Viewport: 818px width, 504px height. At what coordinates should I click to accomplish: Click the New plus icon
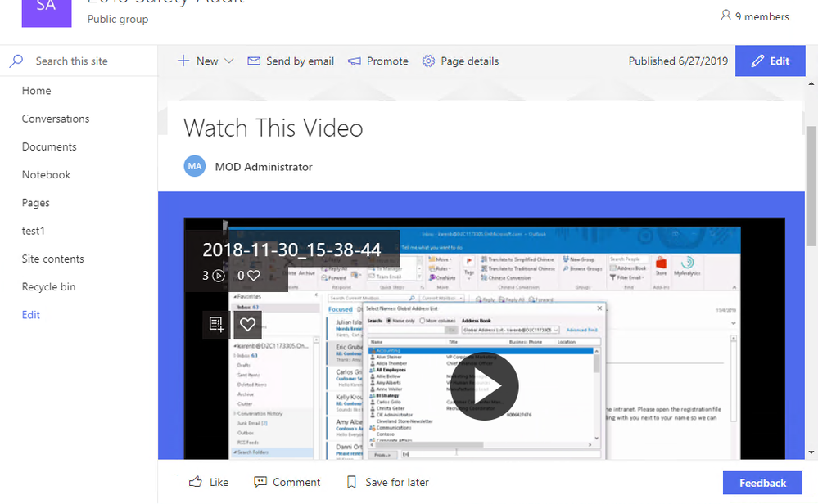[183, 61]
